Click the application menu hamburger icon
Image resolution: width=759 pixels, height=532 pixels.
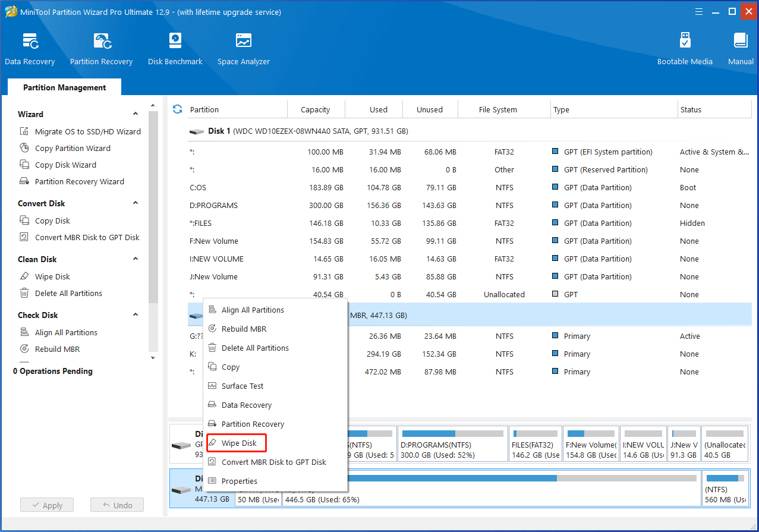coord(699,11)
